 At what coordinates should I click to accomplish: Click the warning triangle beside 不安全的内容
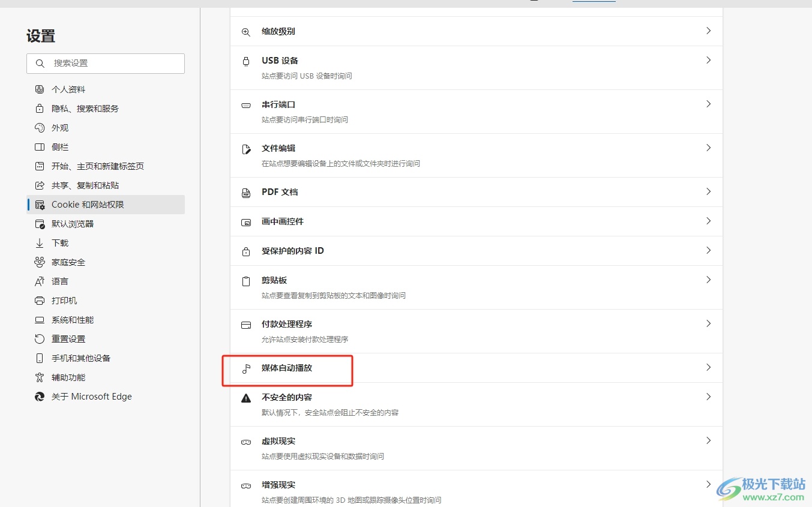click(246, 398)
